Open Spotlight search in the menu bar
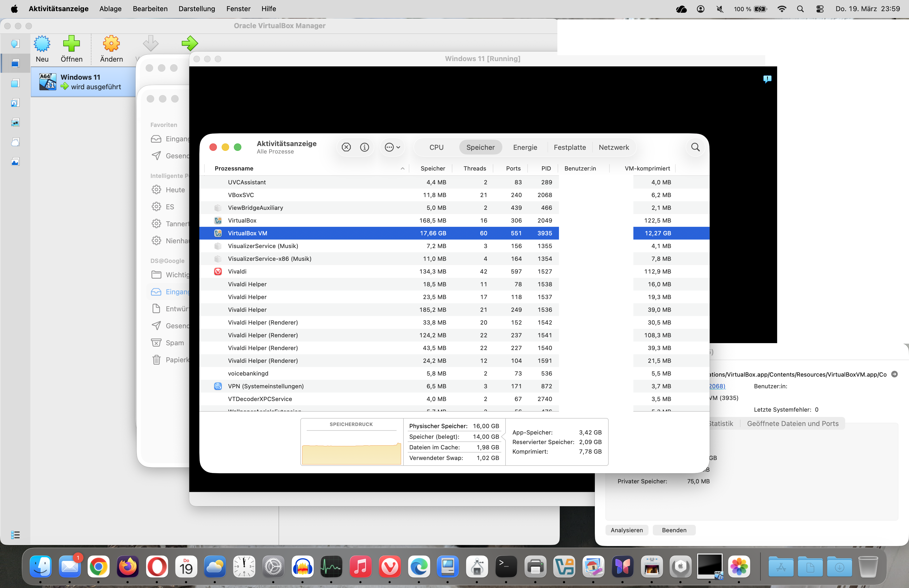Screen dimensions: 909x588 801,9
